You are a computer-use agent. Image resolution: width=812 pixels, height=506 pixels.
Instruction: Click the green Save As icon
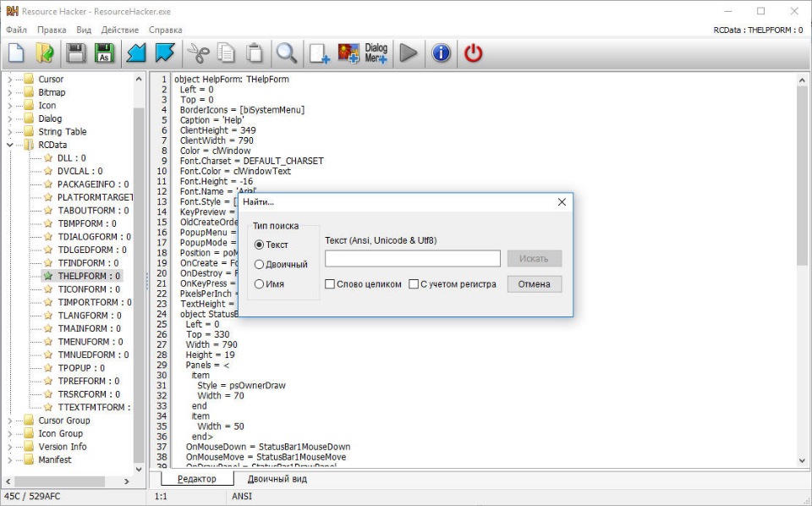point(104,52)
